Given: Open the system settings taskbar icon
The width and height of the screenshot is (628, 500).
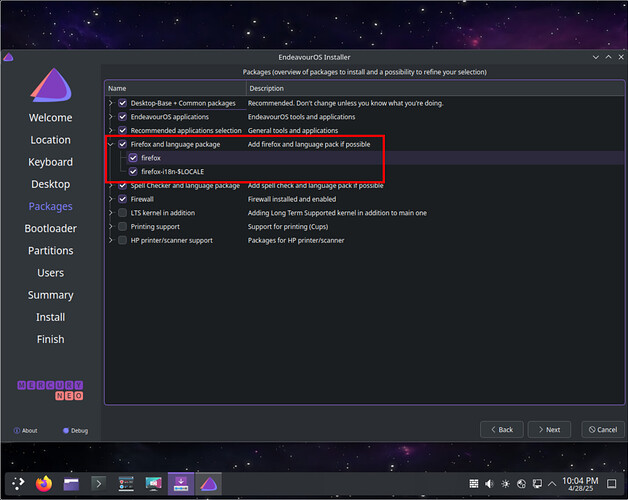Looking at the screenshot, I should tap(126, 484).
